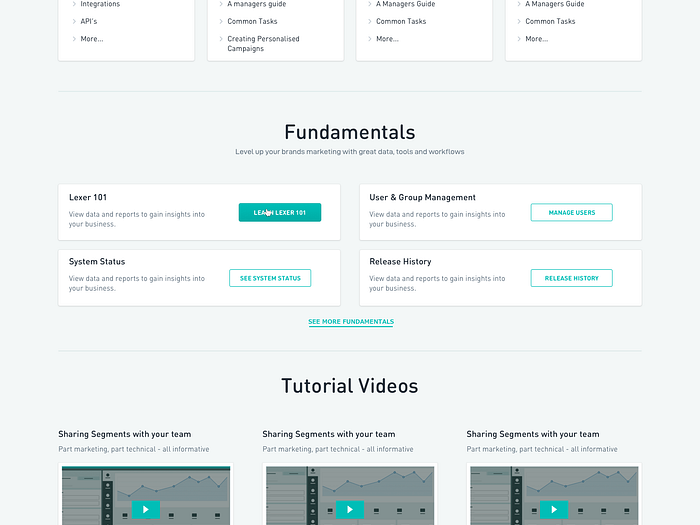Follow the See More Fundamentals link

pos(351,321)
